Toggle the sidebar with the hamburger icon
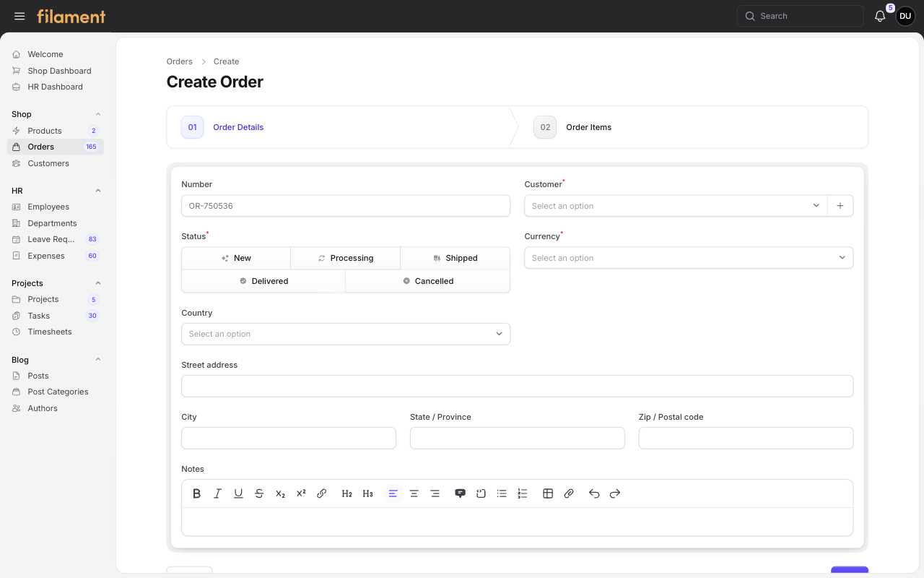This screenshot has height=578, width=924. click(x=19, y=16)
